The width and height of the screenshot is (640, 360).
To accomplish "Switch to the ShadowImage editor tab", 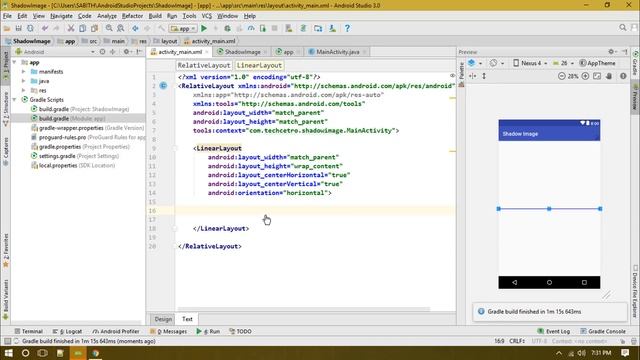I will point(242,52).
